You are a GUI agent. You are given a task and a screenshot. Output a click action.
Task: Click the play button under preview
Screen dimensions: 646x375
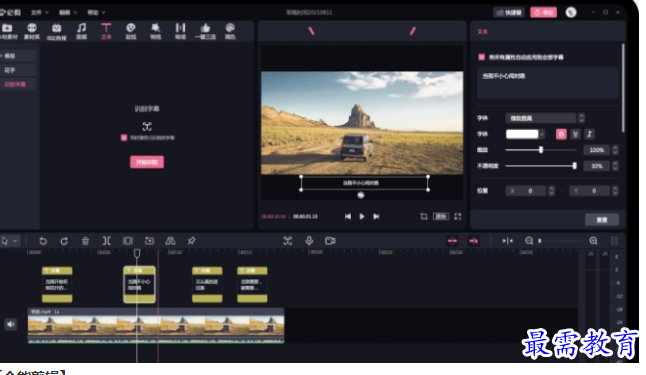pyautogui.click(x=362, y=217)
